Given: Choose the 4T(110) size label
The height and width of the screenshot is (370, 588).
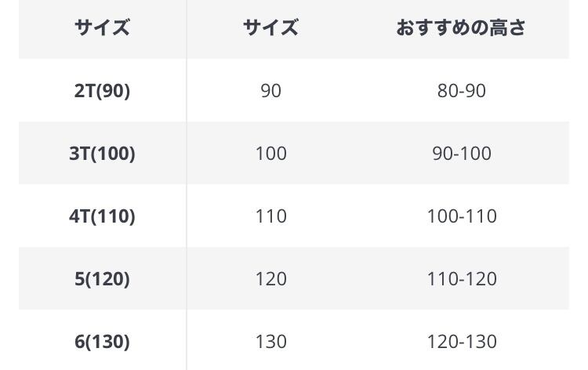Looking at the screenshot, I should click(x=102, y=216).
